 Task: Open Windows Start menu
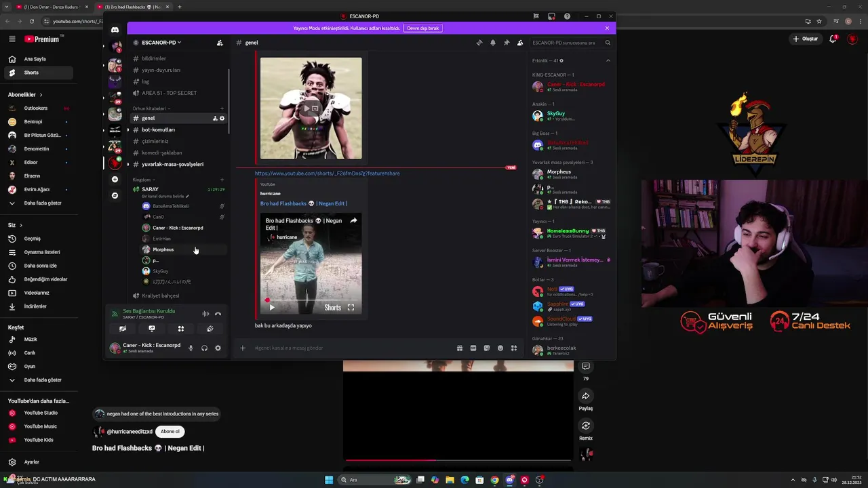tap(329, 480)
